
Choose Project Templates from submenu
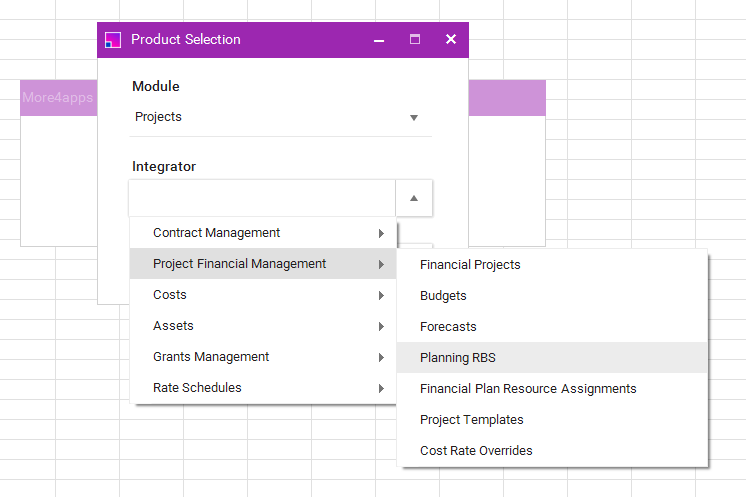click(552, 419)
